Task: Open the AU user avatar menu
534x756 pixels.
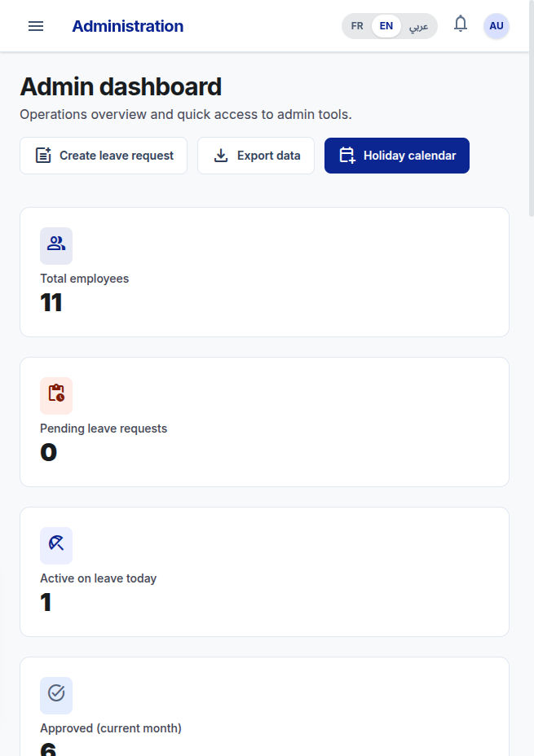Action: coord(496,26)
